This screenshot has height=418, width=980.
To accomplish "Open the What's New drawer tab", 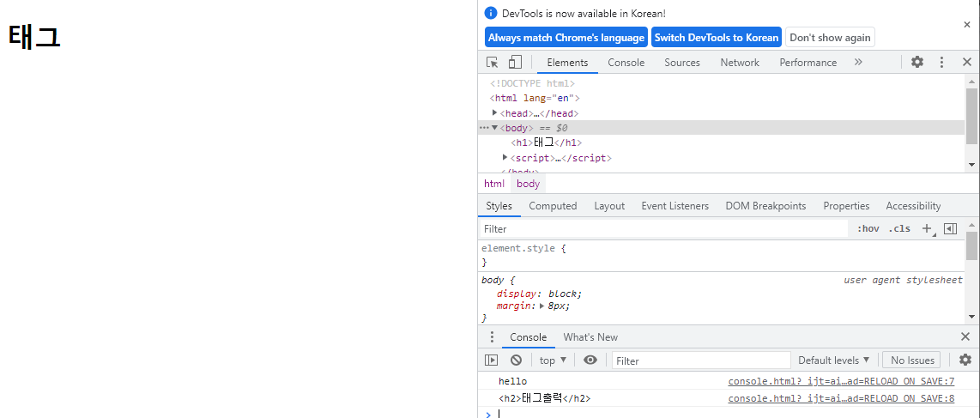I will coord(590,337).
